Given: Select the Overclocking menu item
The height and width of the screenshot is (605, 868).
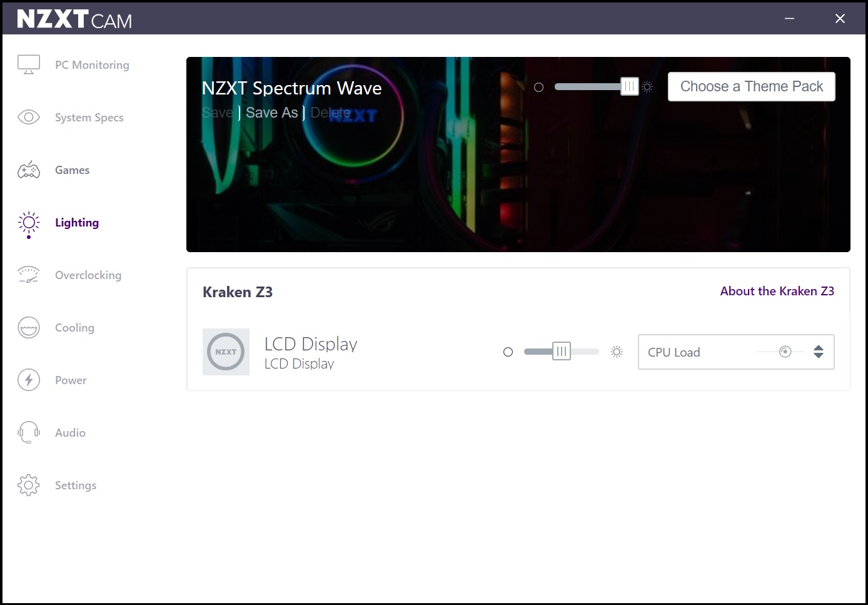Looking at the screenshot, I should pyautogui.click(x=88, y=275).
